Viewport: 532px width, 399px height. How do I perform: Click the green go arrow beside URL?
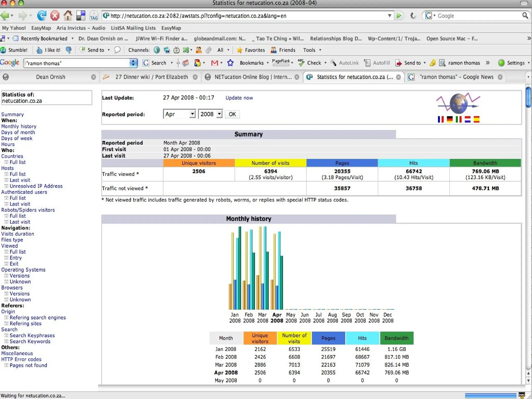399,16
